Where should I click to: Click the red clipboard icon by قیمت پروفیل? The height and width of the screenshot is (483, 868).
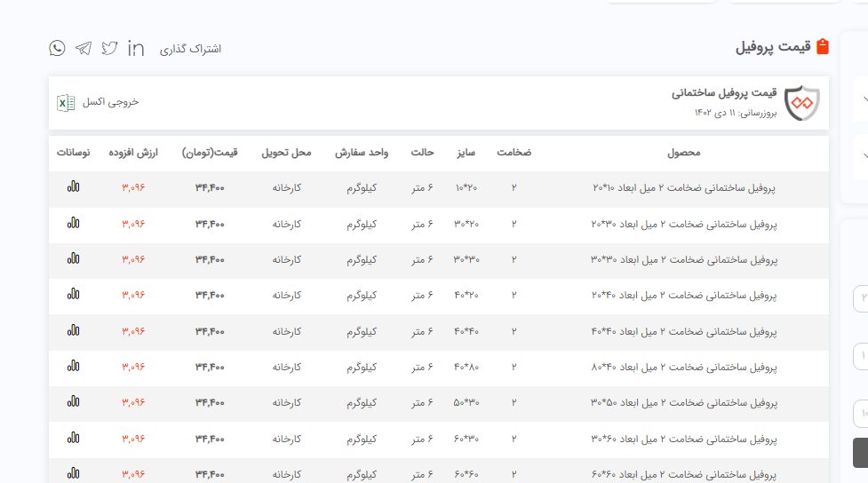coord(823,47)
